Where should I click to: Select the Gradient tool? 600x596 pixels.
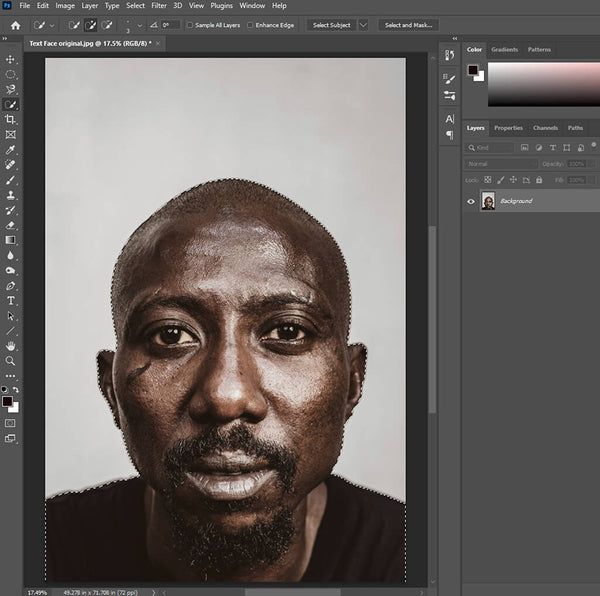(x=11, y=240)
